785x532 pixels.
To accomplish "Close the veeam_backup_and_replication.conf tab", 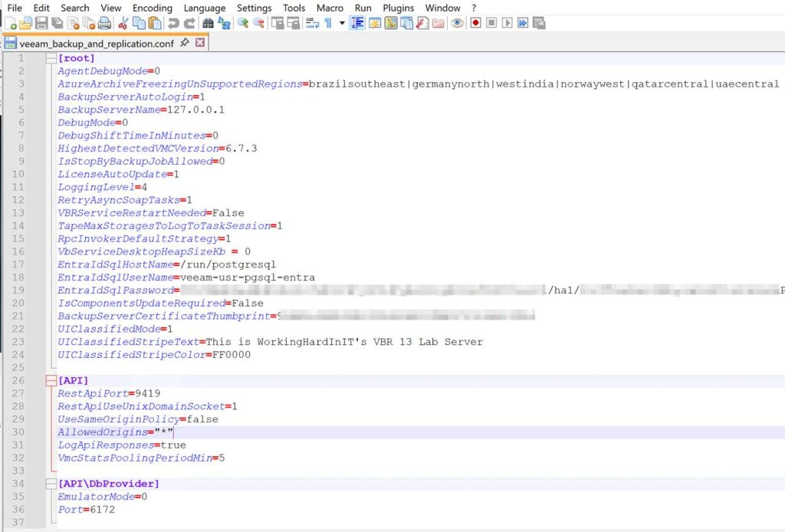I will (x=200, y=43).
